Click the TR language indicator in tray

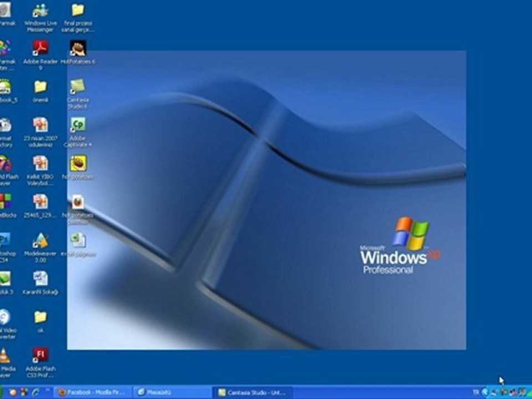[x=475, y=392]
